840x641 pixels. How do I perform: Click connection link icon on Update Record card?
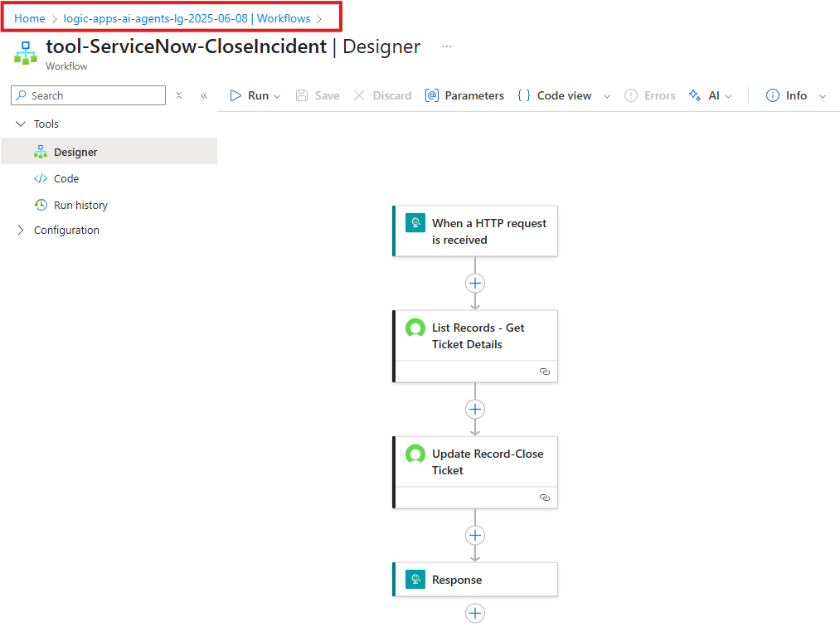[x=545, y=498]
